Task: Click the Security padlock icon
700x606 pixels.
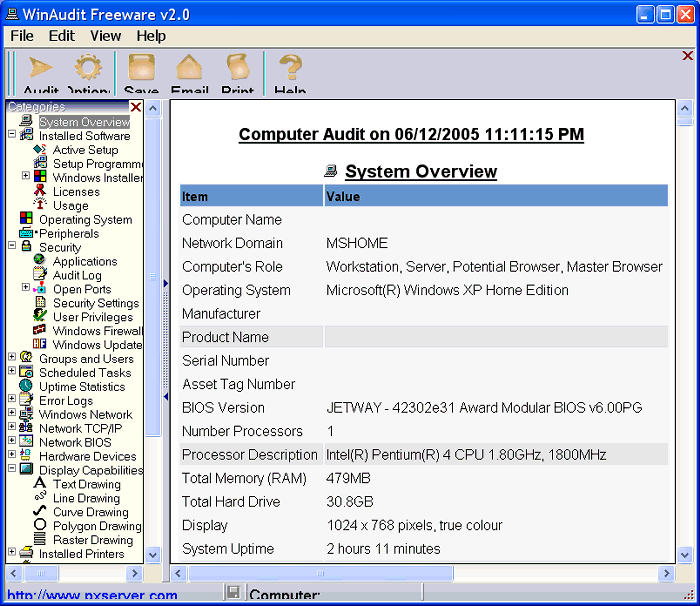Action: coord(26,247)
